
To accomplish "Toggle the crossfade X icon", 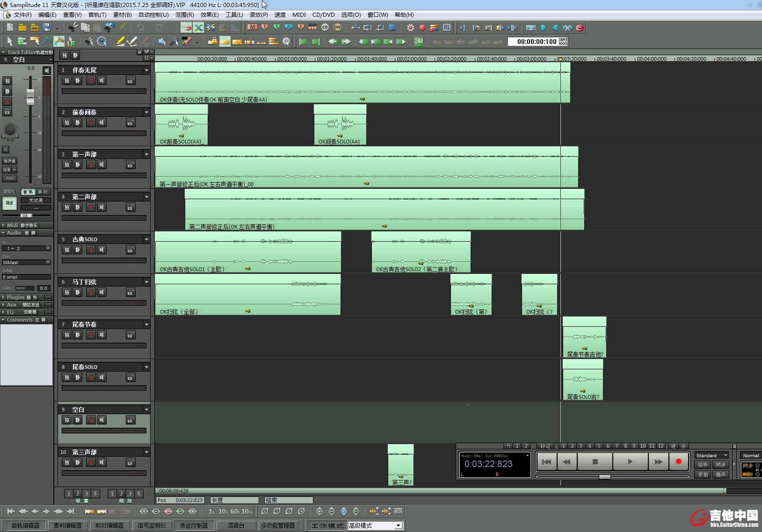I will (198, 28).
